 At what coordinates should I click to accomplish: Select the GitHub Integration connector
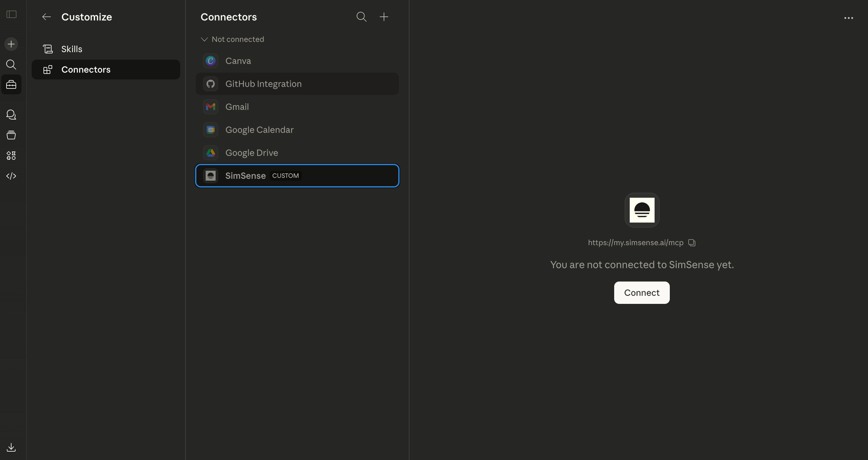coord(297,84)
